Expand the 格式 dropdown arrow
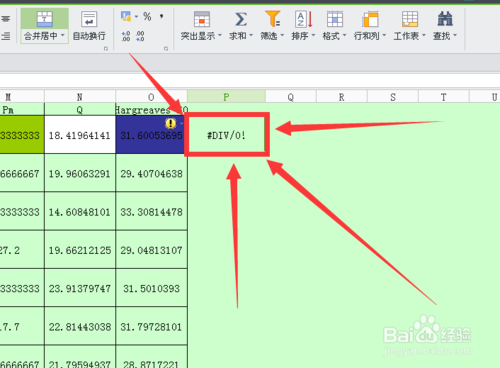 coord(344,35)
